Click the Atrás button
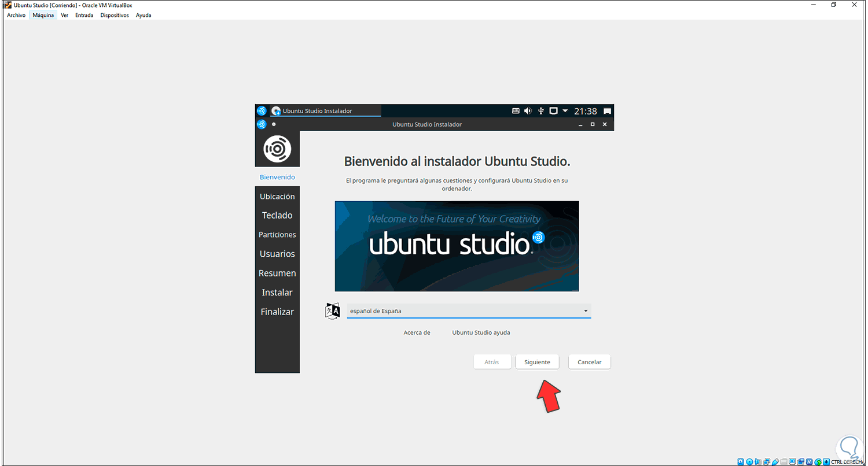The width and height of the screenshot is (868, 466). [x=491, y=362]
